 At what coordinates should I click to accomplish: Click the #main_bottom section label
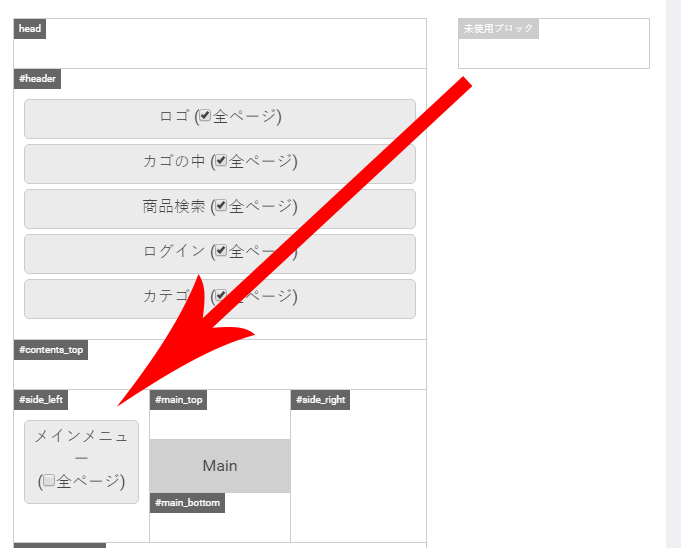tap(187, 503)
